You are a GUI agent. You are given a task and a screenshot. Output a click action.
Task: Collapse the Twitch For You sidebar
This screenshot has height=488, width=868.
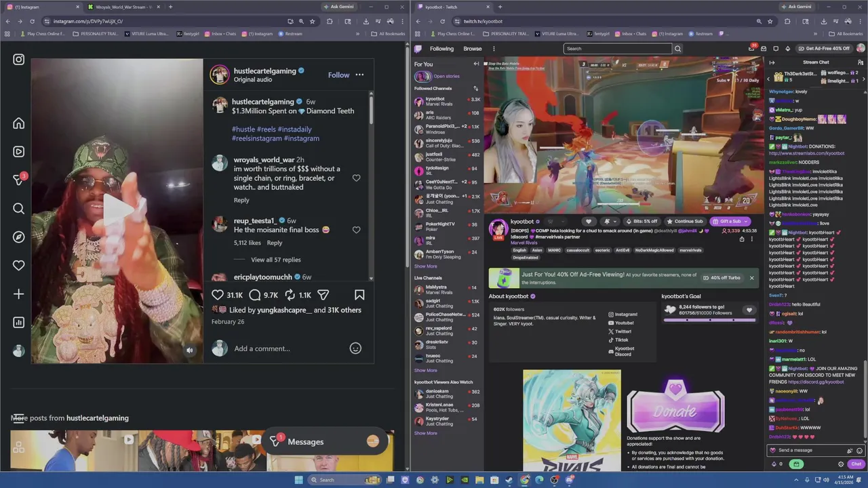point(476,64)
